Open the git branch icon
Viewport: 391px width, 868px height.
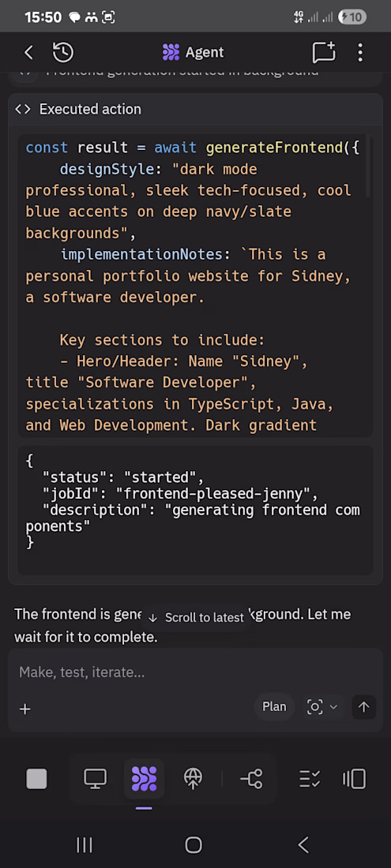[x=251, y=778]
